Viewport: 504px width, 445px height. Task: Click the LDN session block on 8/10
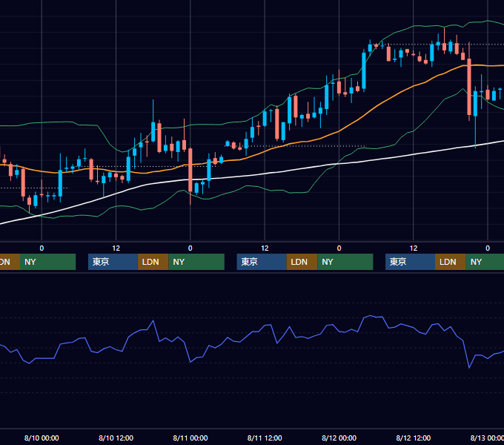tap(153, 262)
